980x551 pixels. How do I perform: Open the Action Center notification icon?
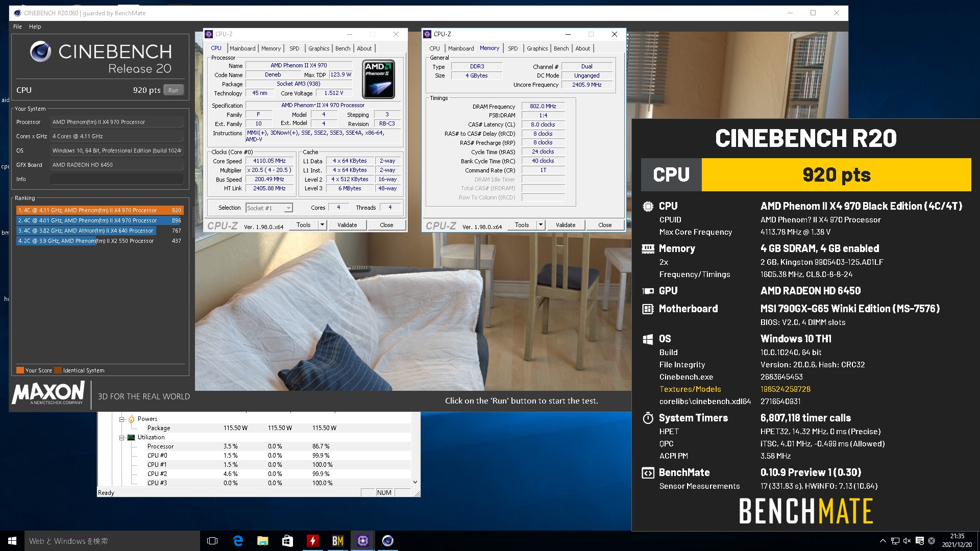click(919, 541)
